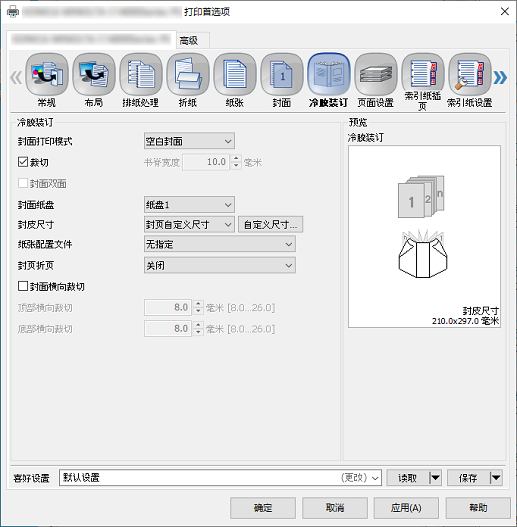517x527 pixels.
Task: Open the 纸张 paper icon
Action: click(x=235, y=80)
